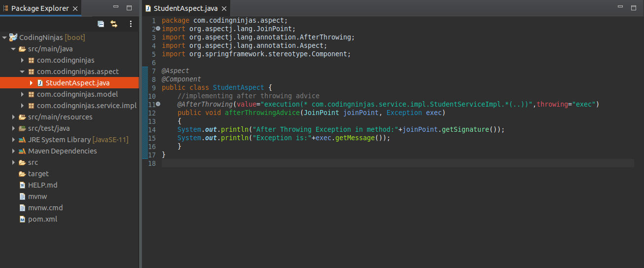The image size is (644, 268).
Task: Select the com.codingninjas.model label
Action: (x=77, y=94)
